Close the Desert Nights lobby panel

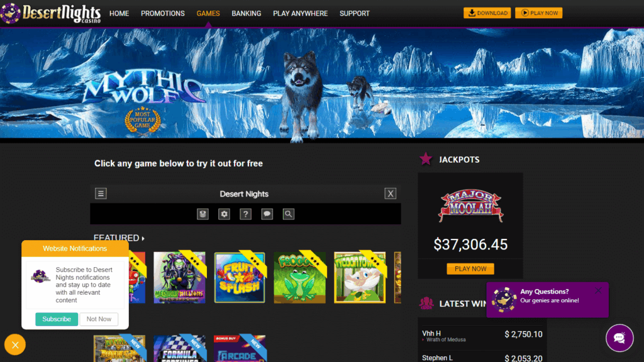point(390,194)
